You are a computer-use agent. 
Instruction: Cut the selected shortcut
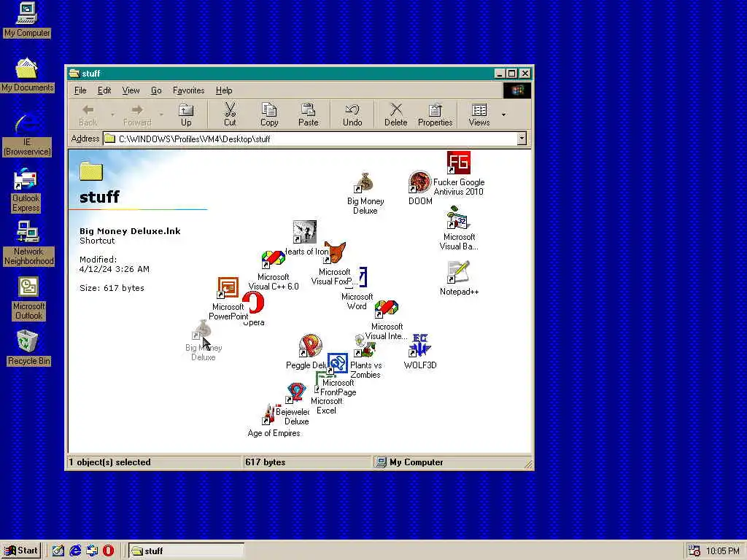[230, 114]
